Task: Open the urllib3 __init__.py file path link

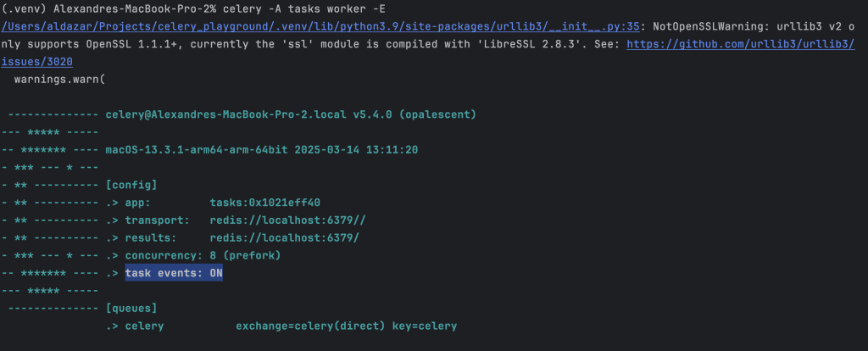Action: pyautogui.click(x=321, y=26)
